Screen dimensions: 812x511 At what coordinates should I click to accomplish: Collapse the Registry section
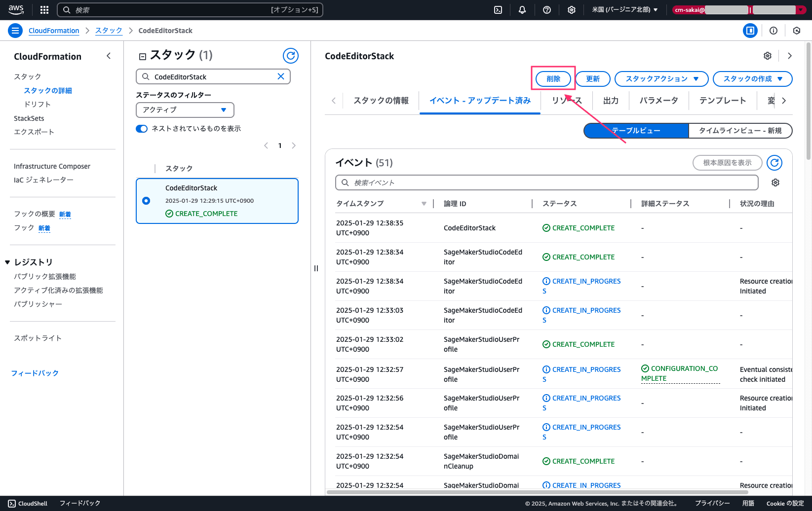(7, 262)
